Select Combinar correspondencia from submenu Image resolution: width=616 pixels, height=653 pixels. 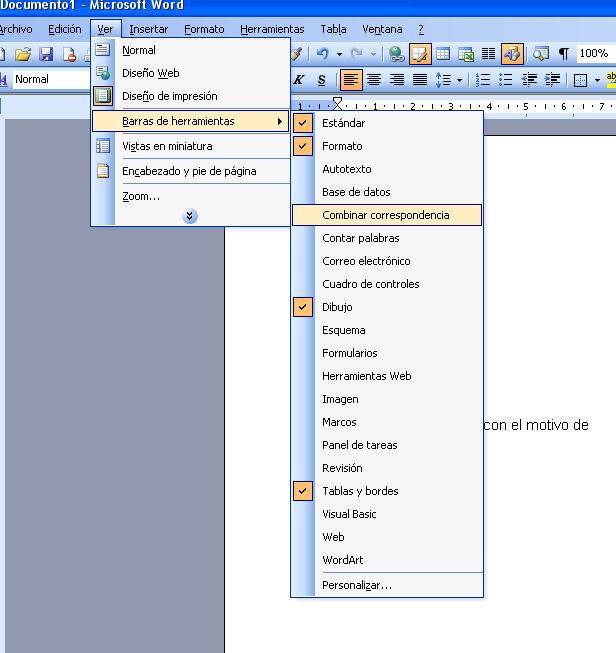385,215
